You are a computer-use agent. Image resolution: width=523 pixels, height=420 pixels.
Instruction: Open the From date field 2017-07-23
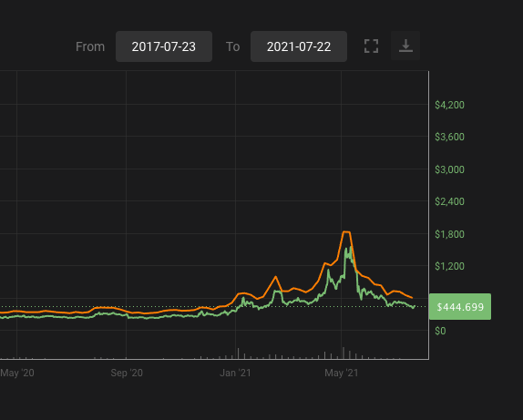coord(164,46)
